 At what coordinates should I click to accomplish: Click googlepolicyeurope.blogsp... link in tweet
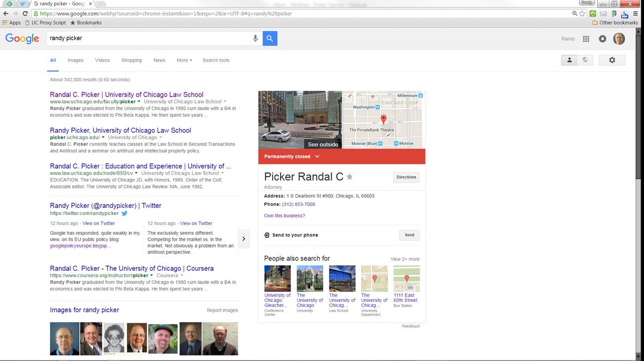pos(80,246)
